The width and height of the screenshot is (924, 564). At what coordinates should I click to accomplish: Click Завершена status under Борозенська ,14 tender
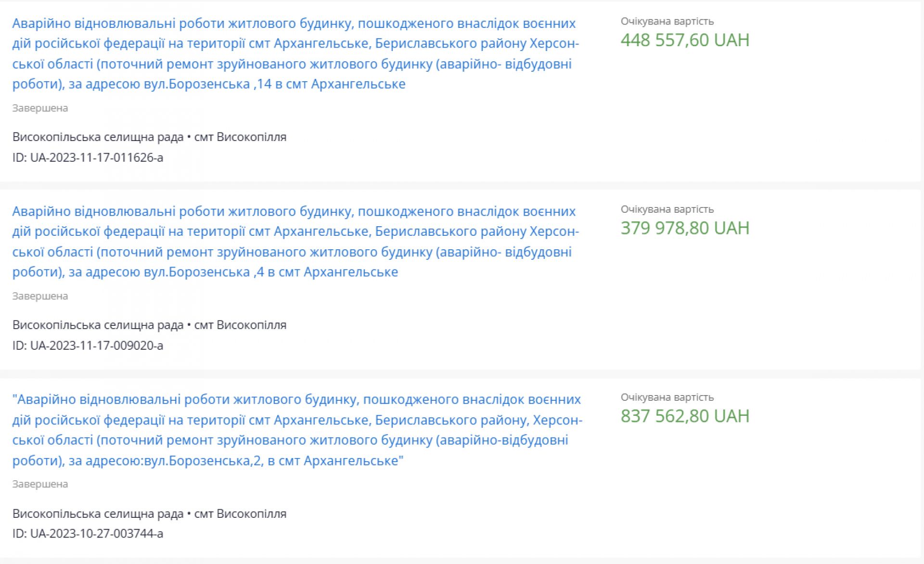click(x=40, y=108)
